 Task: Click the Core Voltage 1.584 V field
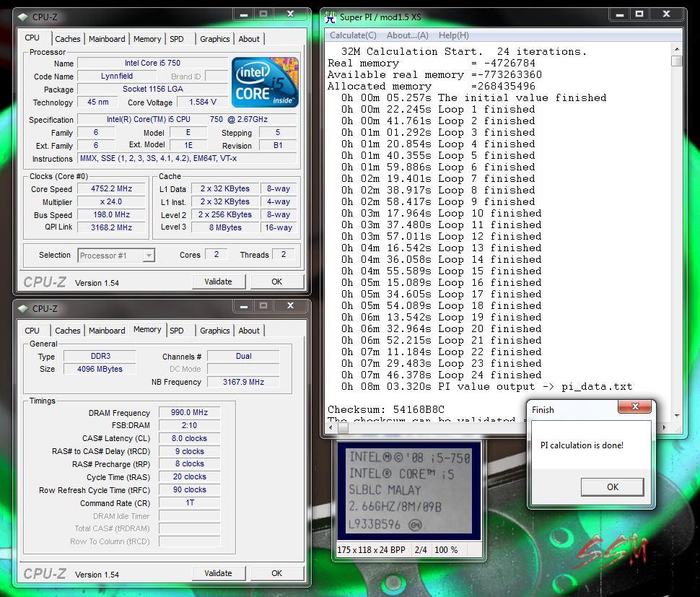(203, 103)
